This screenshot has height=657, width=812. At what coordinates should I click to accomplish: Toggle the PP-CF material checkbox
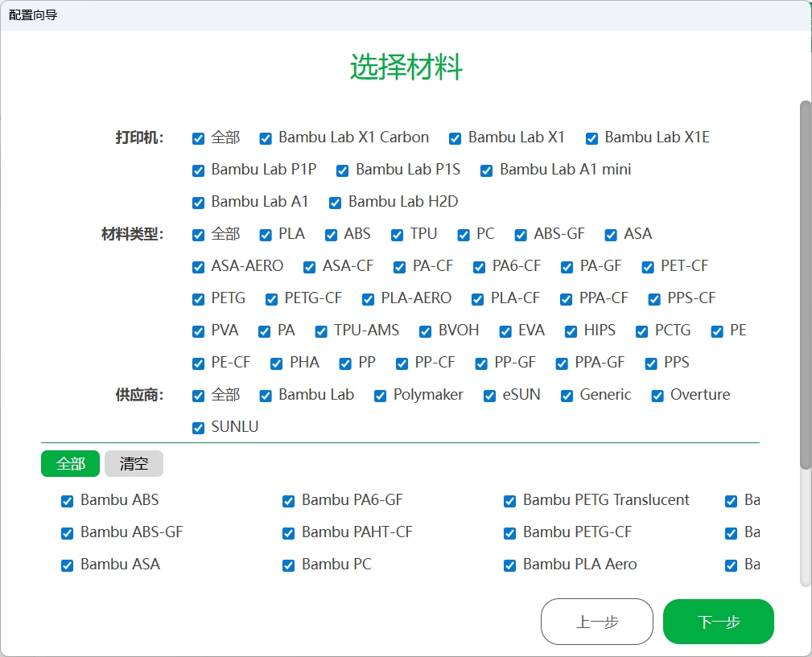coord(402,363)
